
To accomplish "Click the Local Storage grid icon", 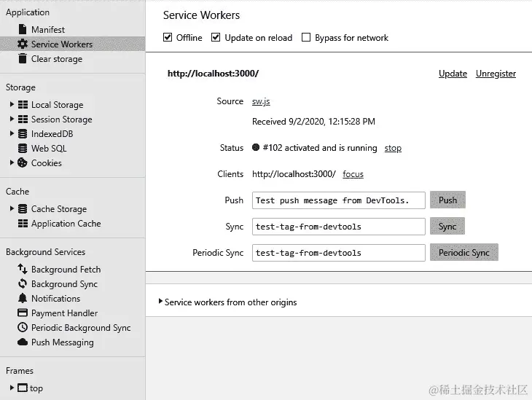I will point(23,104).
